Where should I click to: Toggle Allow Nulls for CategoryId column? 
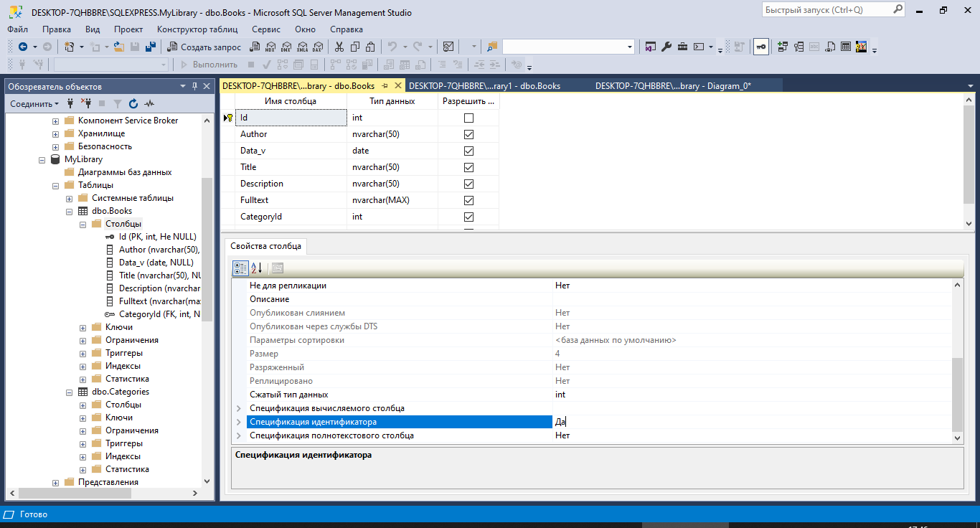tap(468, 217)
